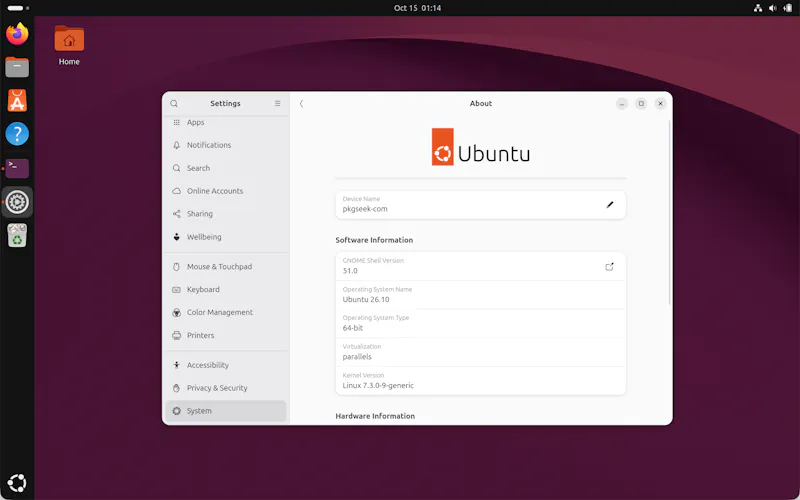Viewport: 800px width, 500px height.
Task: Open GNOME Shell Version external link icon
Action: pos(609,267)
